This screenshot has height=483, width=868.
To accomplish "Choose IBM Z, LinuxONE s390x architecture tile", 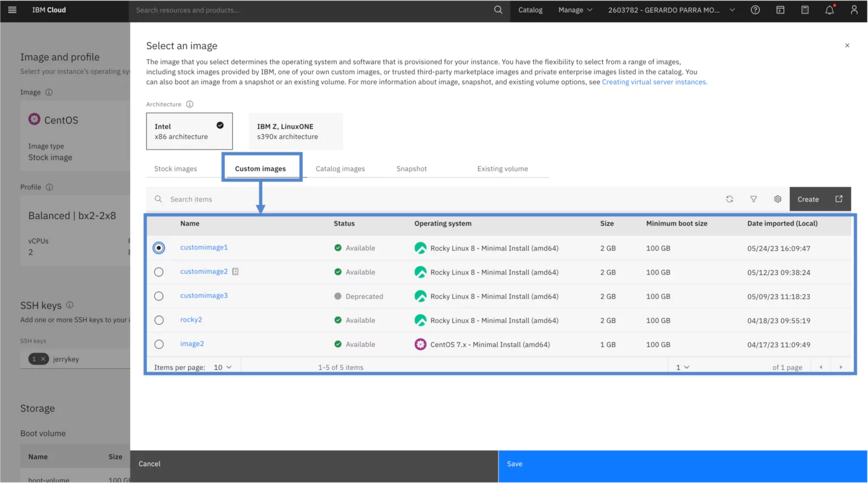I will tap(295, 131).
